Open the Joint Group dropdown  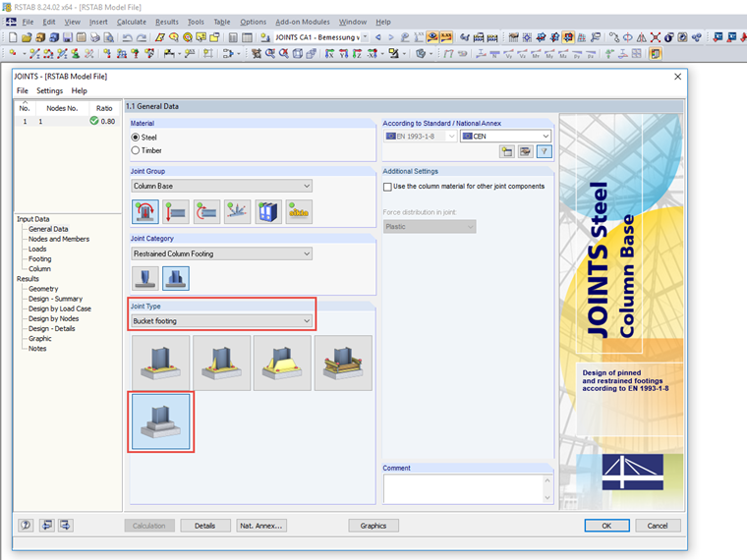point(222,186)
